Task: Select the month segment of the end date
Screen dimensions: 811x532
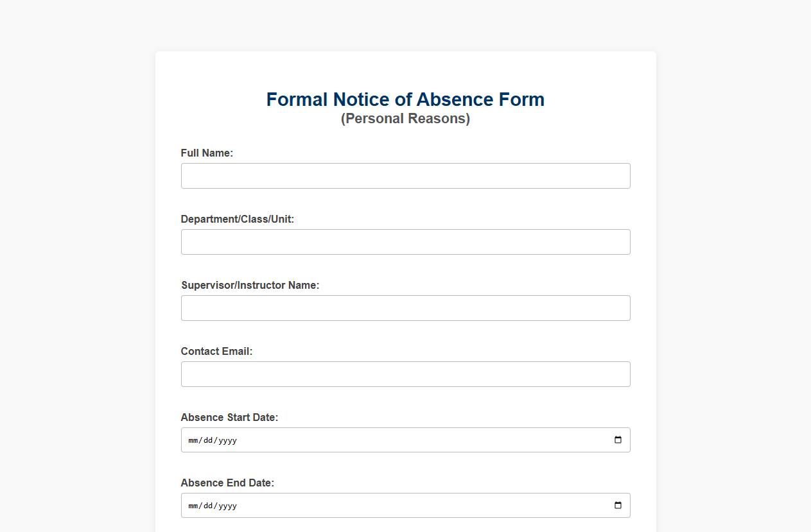Action: (193, 505)
